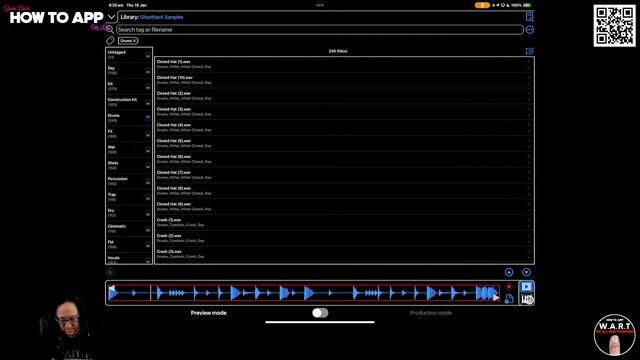
Task: Toggle the Percussion tag checkbox
Action: [x=148, y=181]
